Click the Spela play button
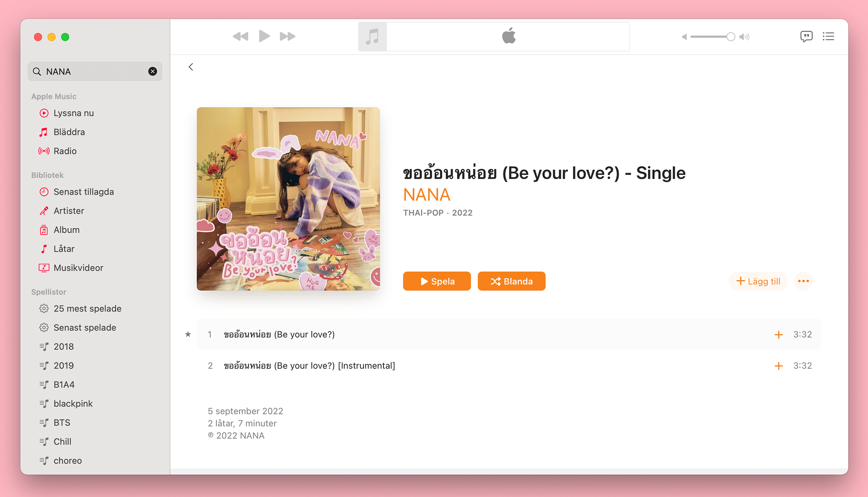This screenshot has height=497, width=868. (x=437, y=281)
